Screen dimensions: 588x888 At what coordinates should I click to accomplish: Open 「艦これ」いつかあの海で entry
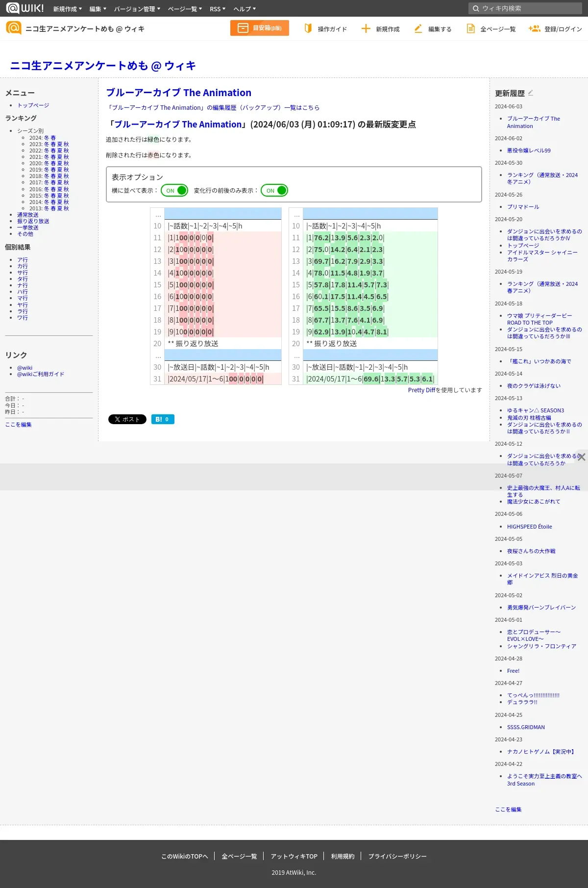539,361
